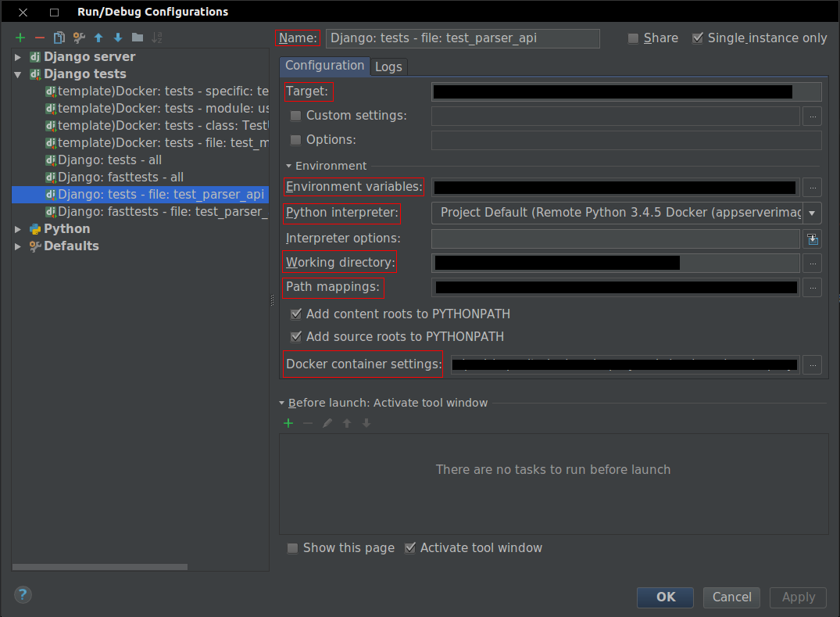Screen dimensions: 840x617
Task: Click the Name input field
Action: click(463, 38)
